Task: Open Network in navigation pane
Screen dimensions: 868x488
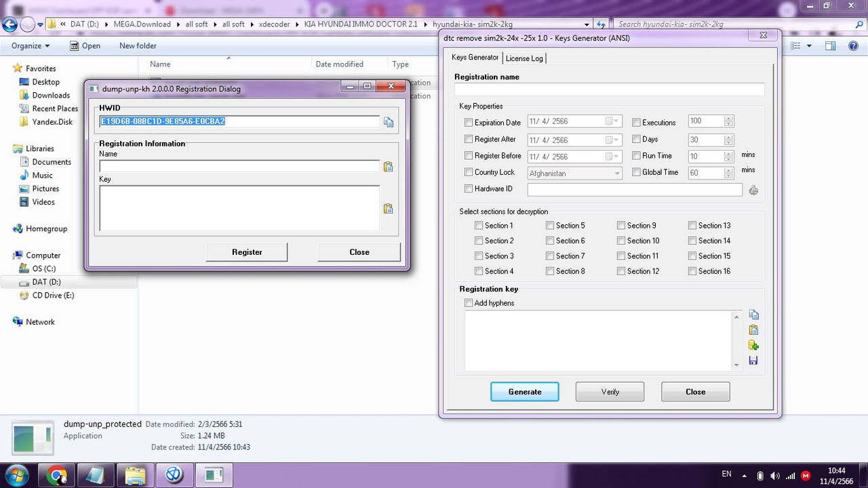Action: coord(40,322)
